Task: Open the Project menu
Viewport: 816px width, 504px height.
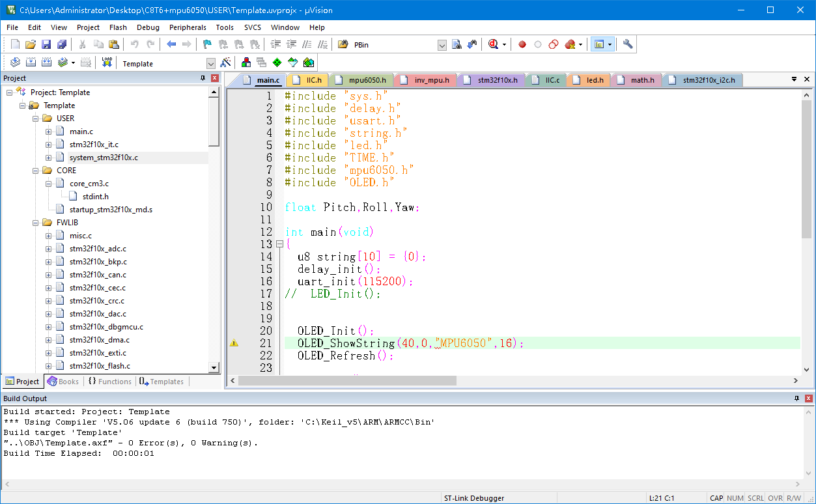Action: click(x=88, y=27)
